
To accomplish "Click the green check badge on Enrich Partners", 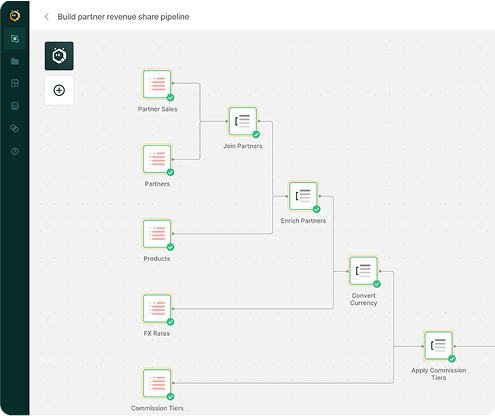I will pyautogui.click(x=317, y=209).
